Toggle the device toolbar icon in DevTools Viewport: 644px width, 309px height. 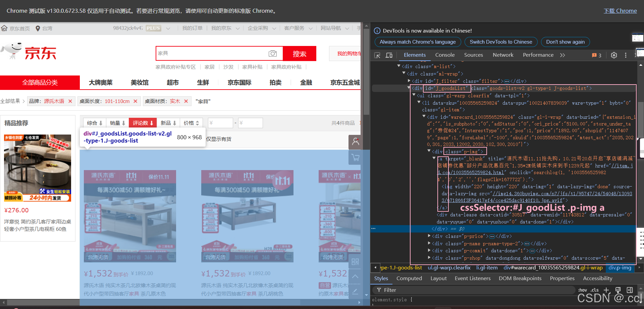389,55
